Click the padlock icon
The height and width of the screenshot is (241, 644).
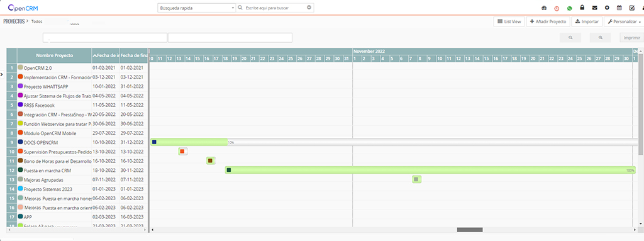[582, 8]
